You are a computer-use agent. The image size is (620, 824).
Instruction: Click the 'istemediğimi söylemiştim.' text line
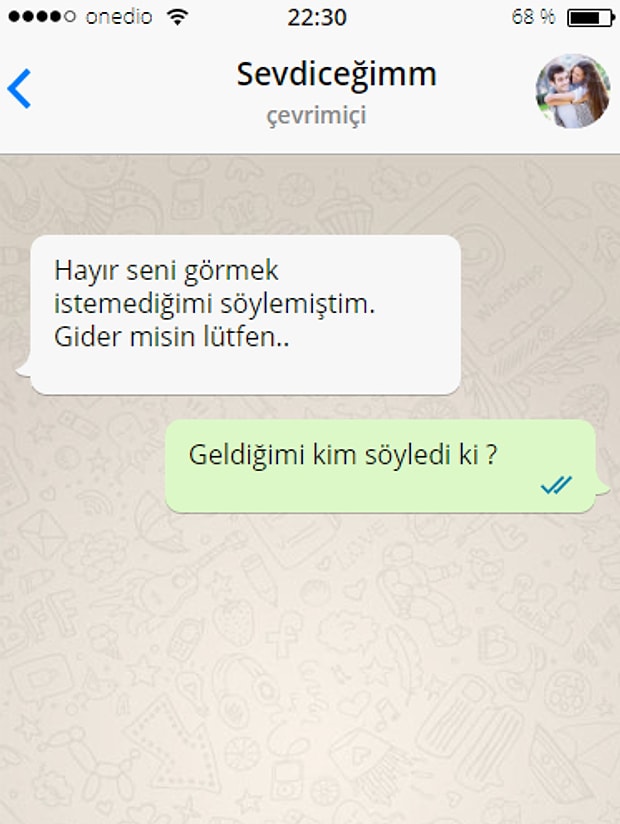point(214,304)
